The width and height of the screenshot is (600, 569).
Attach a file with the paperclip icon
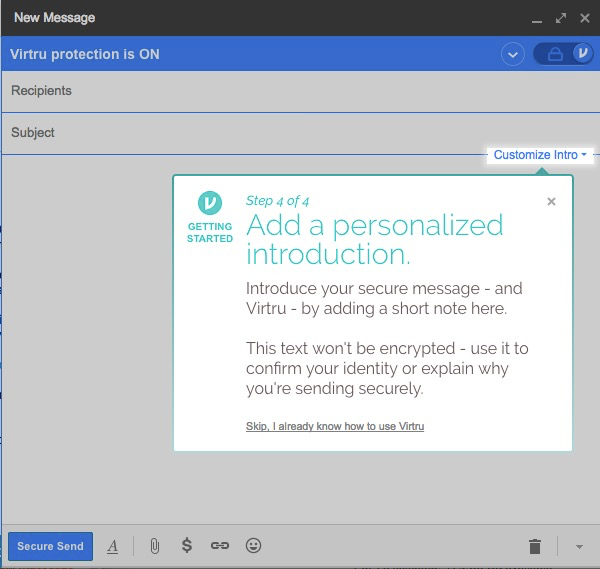click(154, 546)
